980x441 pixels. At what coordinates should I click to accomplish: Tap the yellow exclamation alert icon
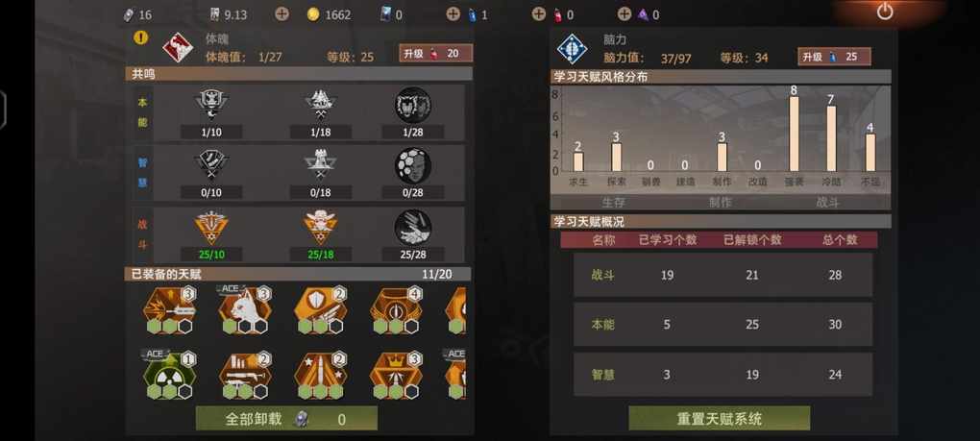141,37
